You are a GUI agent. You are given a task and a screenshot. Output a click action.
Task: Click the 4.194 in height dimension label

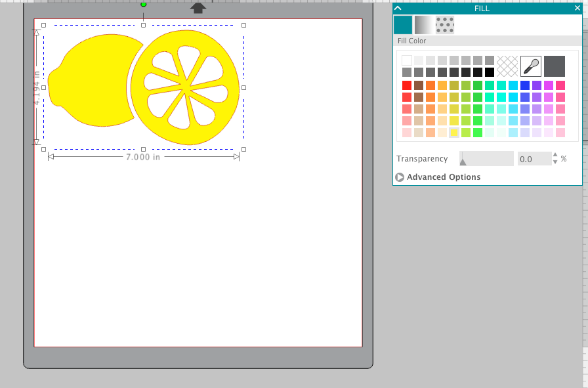click(36, 87)
